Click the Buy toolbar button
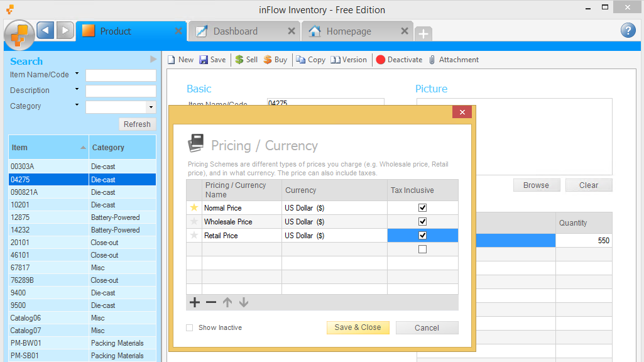 pos(275,60)
